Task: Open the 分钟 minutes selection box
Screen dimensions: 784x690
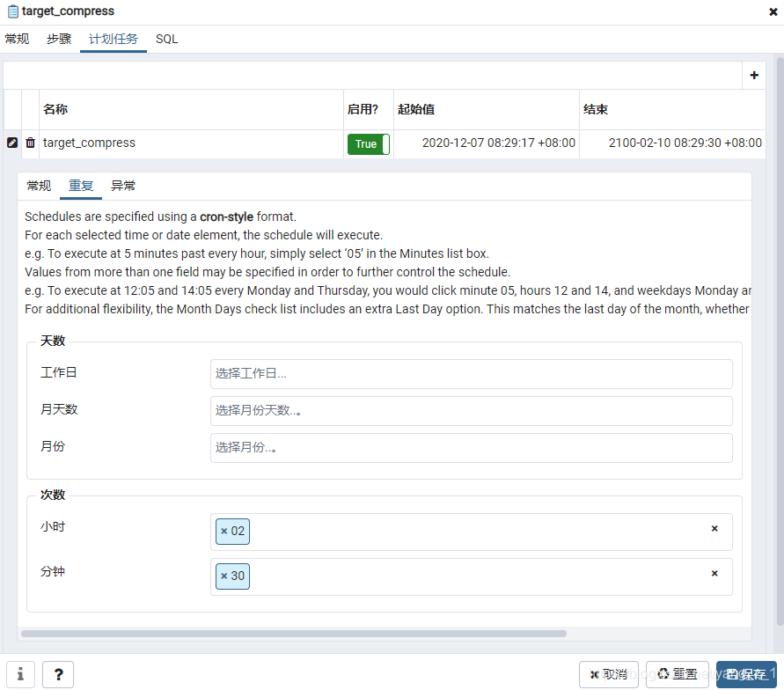Action: point(471,576)
